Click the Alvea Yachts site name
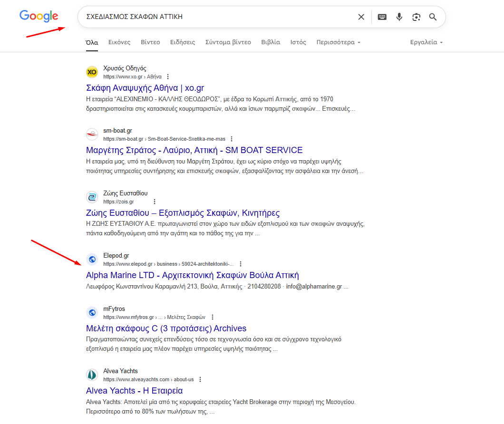Viewport: 504px width, 424px height. pos(120,371)
